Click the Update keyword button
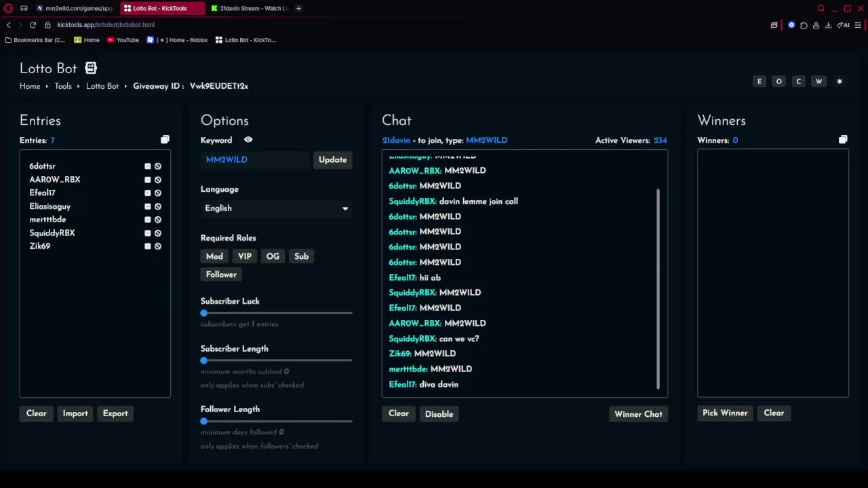This screenshot has width=868, height=488. point(332,160)
